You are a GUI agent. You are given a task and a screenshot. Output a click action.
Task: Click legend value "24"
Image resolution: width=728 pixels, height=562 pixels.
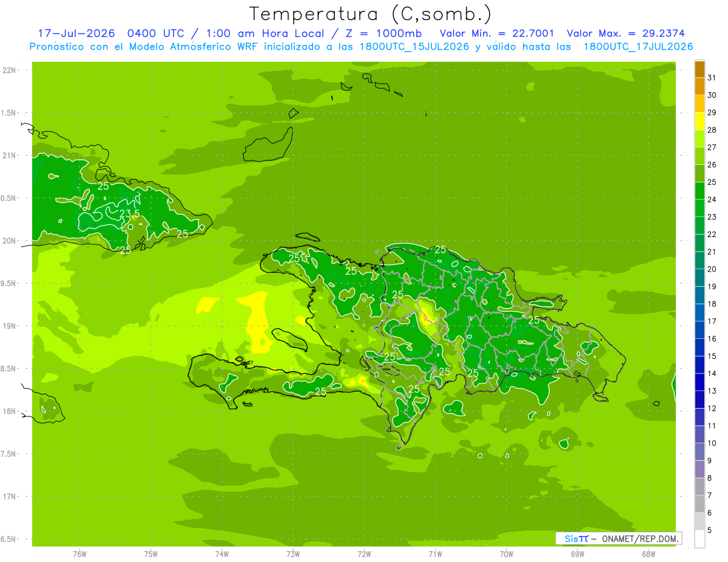point(712,199)
